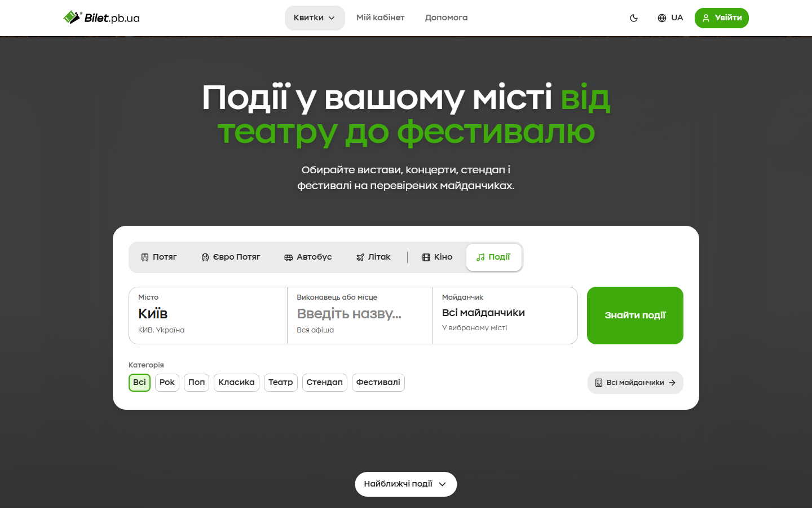Select the Класика category chip

point(236,383)
